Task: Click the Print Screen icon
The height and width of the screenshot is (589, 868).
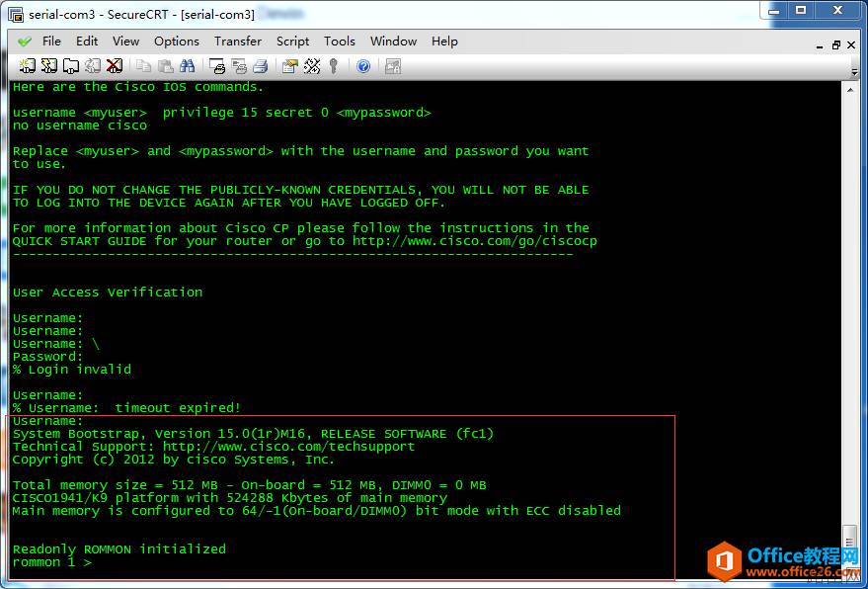Action: click(217, 66)
